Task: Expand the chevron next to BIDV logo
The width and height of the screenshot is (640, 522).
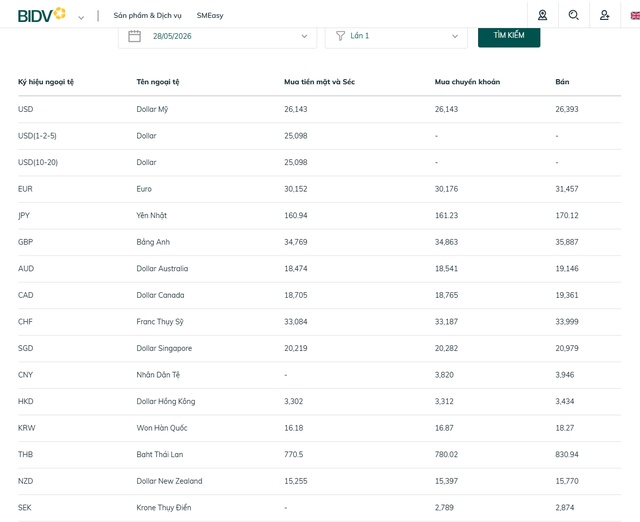Action: pos(81,18)
